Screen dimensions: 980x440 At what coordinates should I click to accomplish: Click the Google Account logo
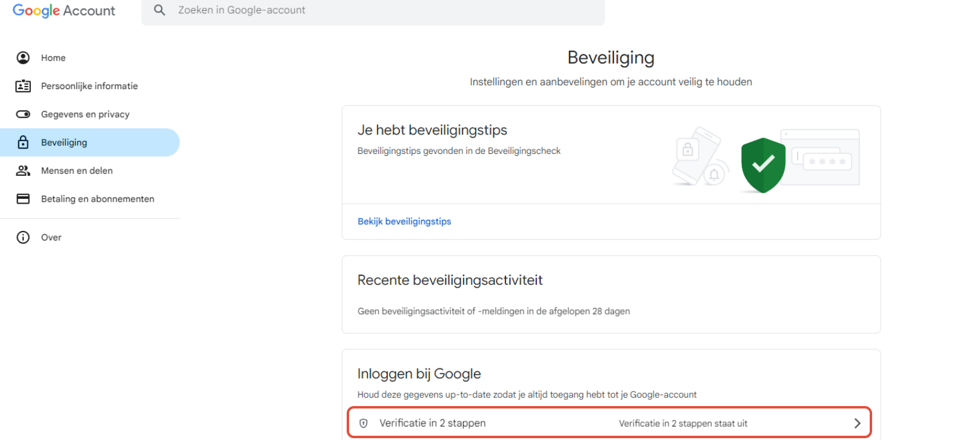click(x=64, y=11)
